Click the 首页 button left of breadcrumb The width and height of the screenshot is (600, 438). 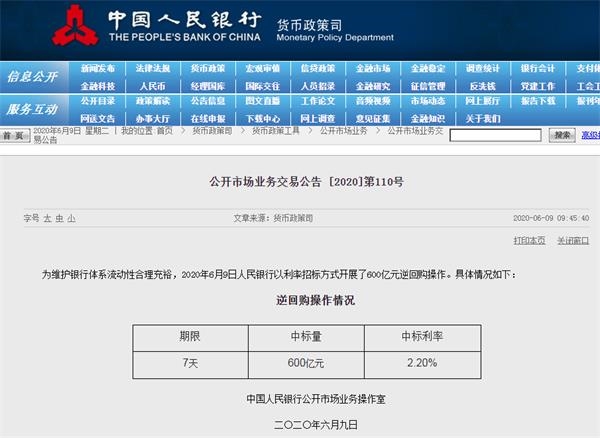point(15,136)
